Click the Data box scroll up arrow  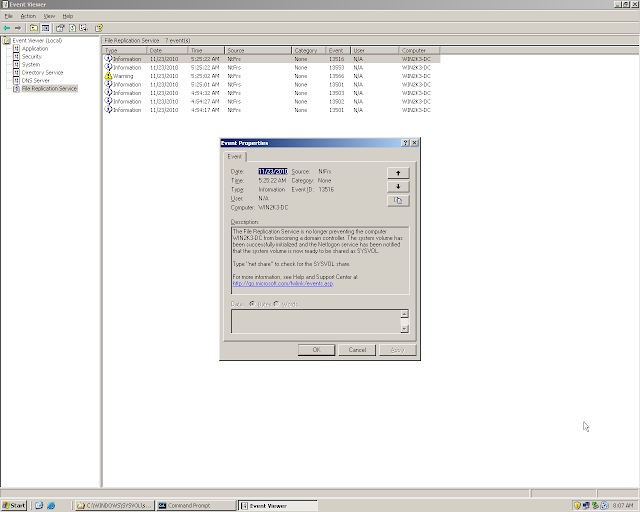[404, 314]
